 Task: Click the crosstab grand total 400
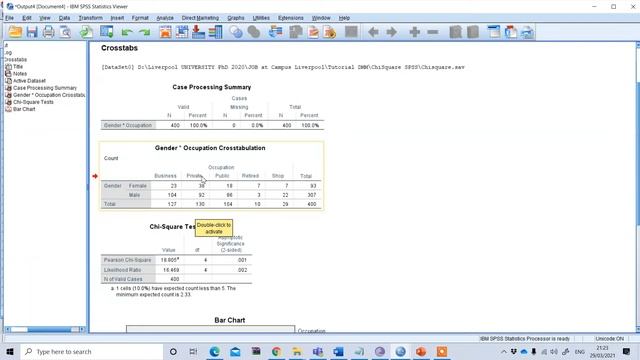tap(311, 204)
